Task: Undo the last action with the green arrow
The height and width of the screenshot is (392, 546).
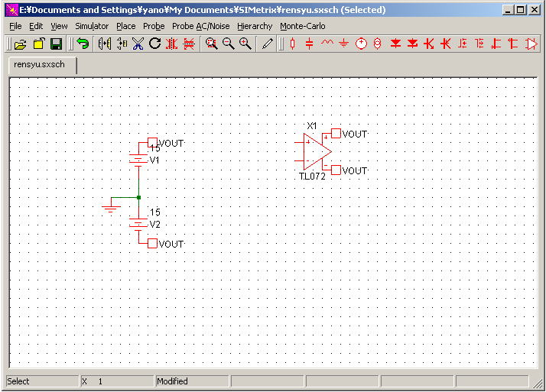Action: click(83, 44)
